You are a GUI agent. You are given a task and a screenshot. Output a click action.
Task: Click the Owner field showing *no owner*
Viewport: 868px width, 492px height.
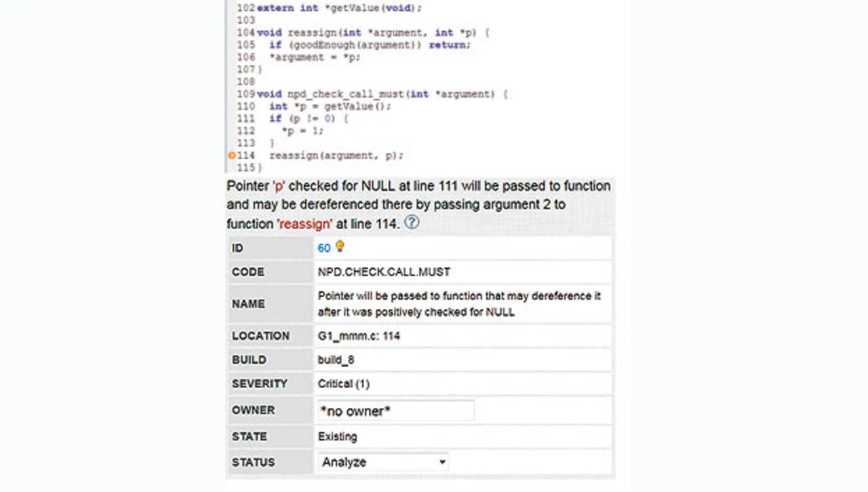[395, 411]
